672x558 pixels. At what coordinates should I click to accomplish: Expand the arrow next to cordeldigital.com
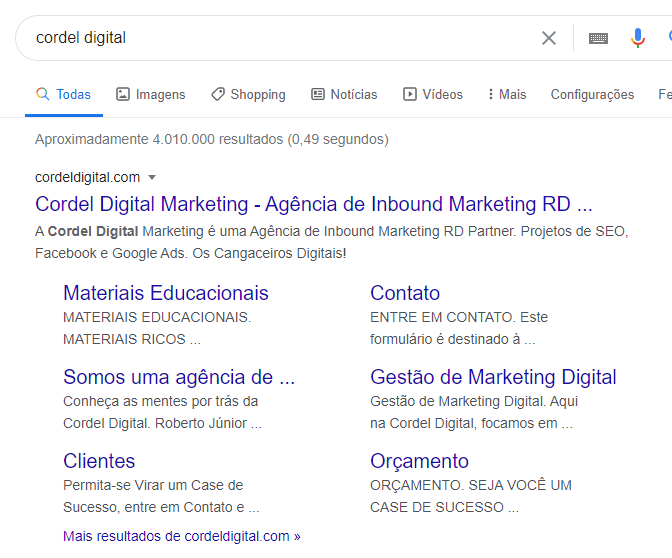pyautogui.click(x=152, y=177)
